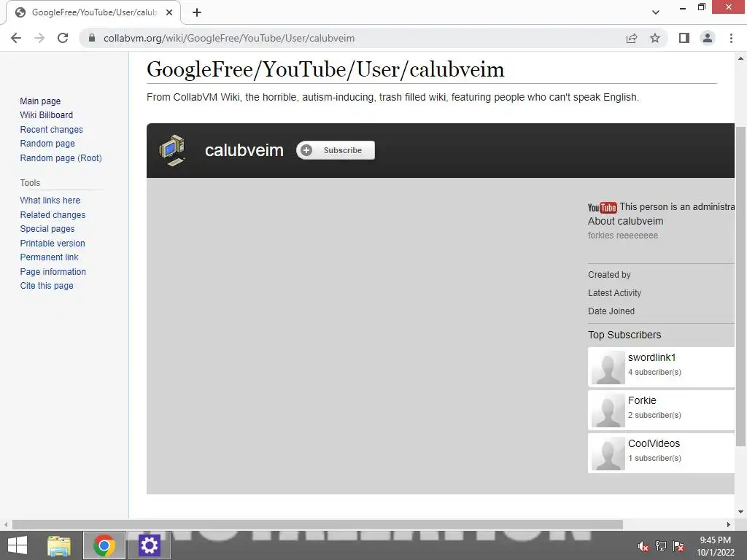Image resolution: width=747 pixels, height=560 pixels.
Task: Bookmark this page with the star
Action: pos(655,38)
